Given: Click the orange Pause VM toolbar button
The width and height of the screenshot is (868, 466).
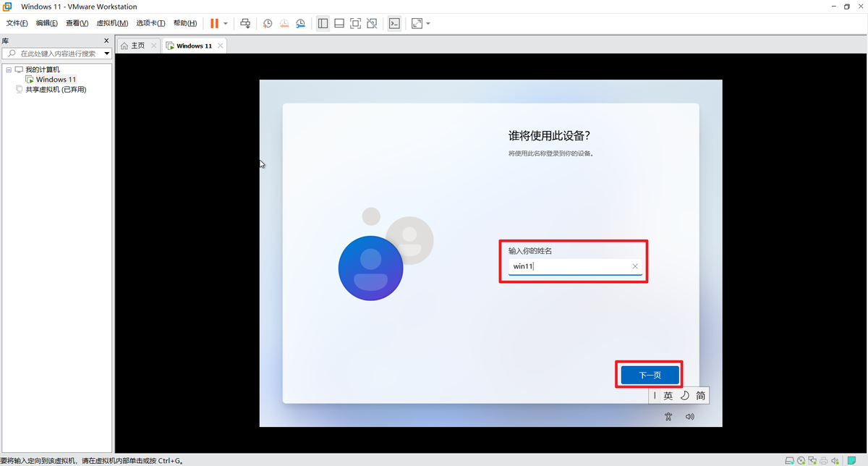Looking at the screenshot, I should 214,23.
